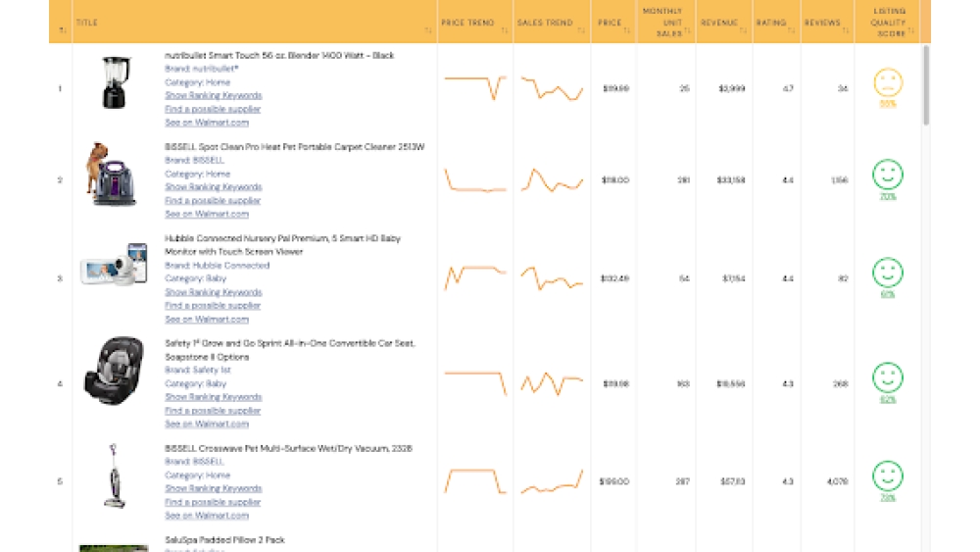Click the vertical scrollbar on the right
The width and height of the screenshot is (980, 552).
[x=926, y=88]
